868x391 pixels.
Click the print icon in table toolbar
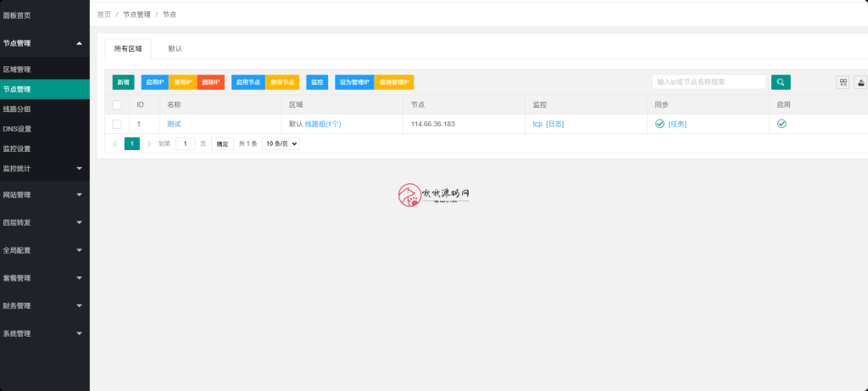pos(861,82)
